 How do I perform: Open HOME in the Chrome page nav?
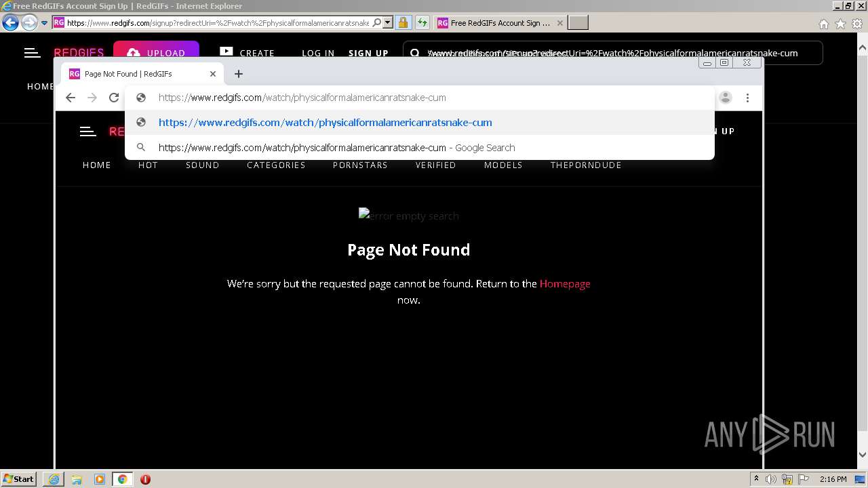tap(97, 165)
